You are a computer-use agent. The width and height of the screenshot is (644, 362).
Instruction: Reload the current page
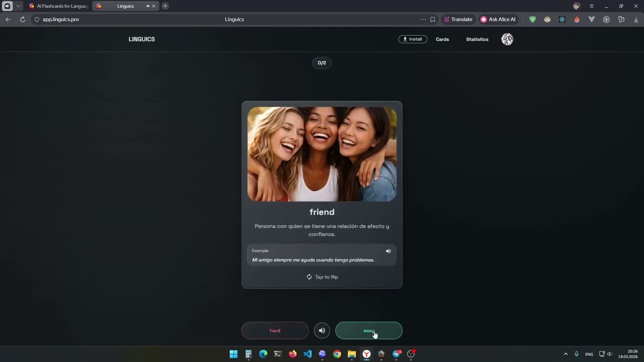[x=23, y=19]
